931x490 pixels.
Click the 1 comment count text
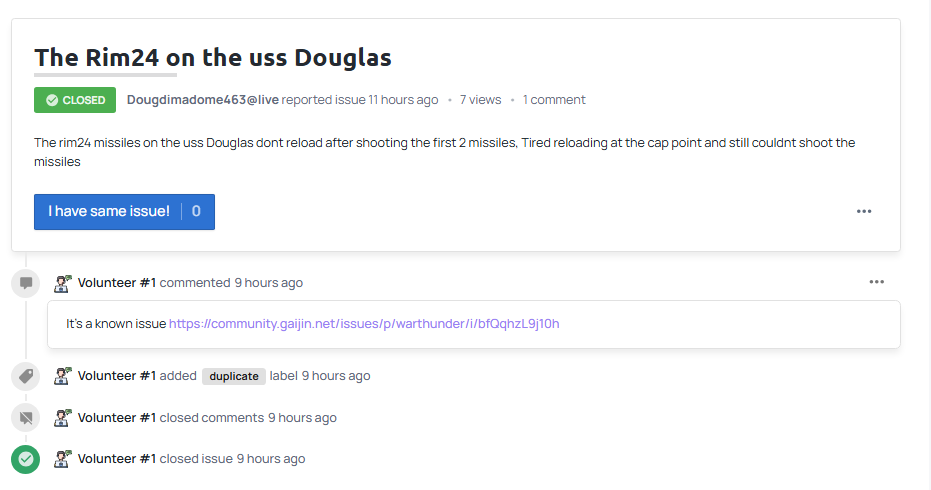(554, 100)
